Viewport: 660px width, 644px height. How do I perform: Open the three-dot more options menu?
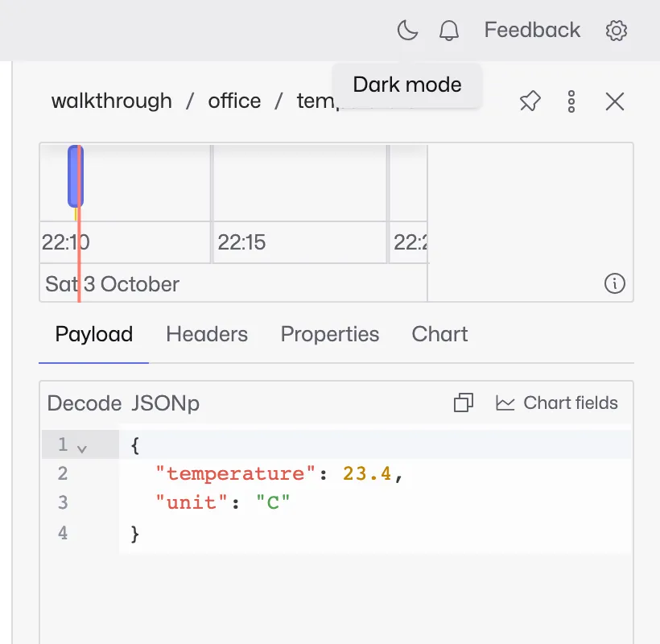(571, 101)
